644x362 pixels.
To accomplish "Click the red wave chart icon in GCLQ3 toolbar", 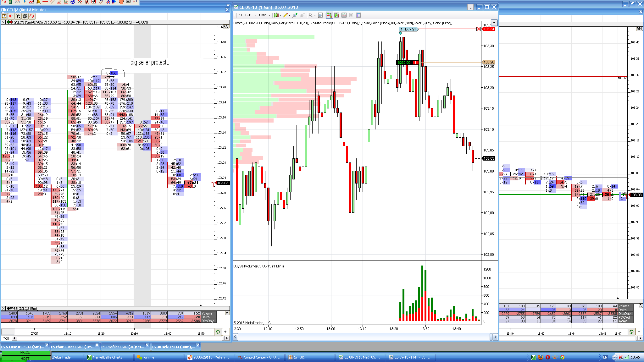I will 32,16.
